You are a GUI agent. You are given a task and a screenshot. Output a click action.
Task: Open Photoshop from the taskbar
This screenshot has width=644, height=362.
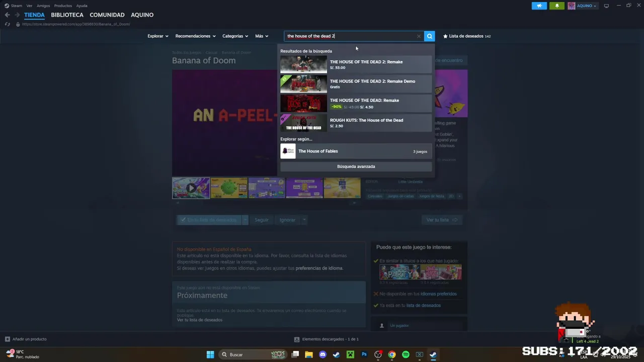point(364,354)
